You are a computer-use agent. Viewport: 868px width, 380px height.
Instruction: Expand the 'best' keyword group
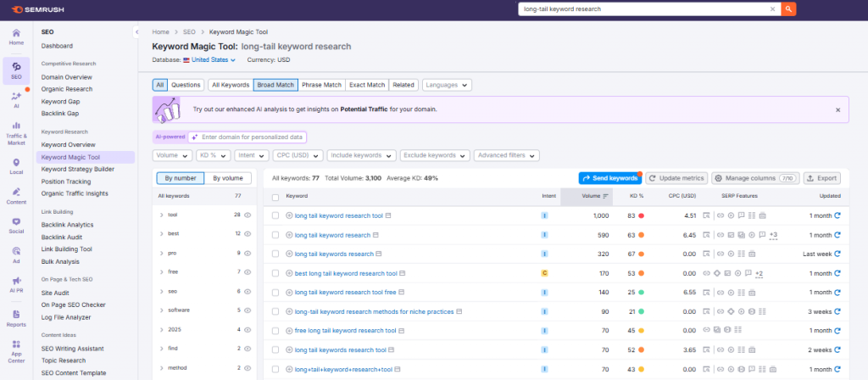(x=161, y=234)
